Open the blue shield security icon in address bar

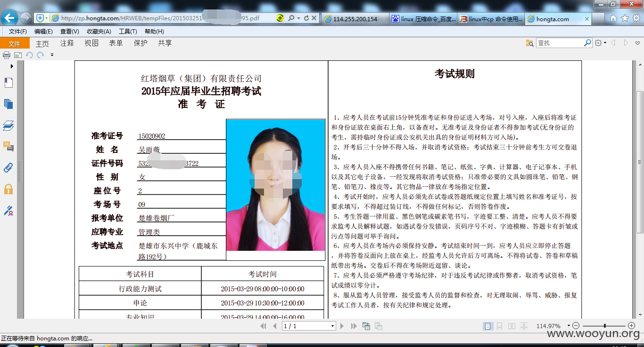(x=40, y=18)
